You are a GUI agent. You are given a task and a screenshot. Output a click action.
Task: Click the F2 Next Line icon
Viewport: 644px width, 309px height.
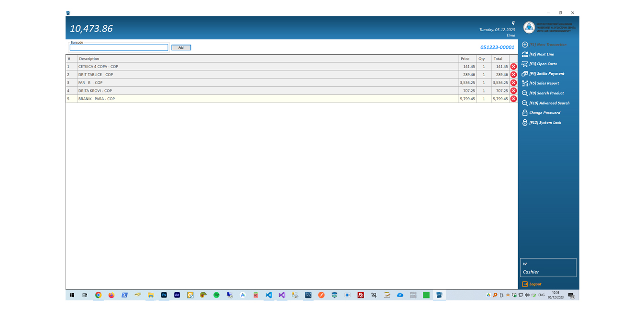[525, 54]
